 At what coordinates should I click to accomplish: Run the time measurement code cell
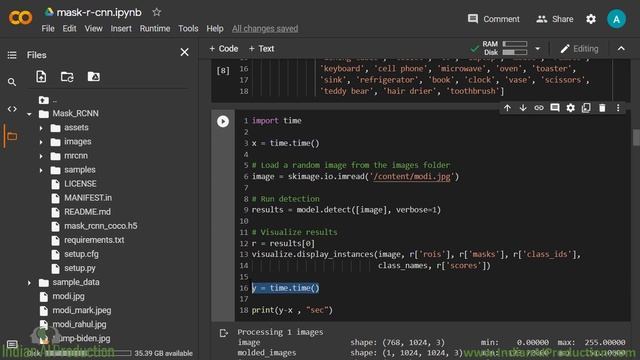click(x=223, y=121)
